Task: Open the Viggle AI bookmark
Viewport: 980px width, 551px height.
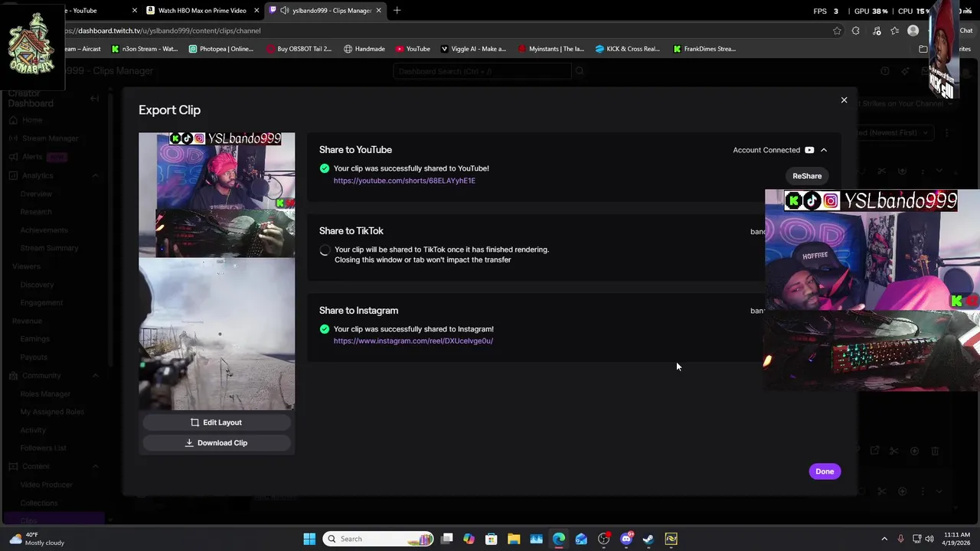Action: pyautogui.click(x=473, y=49)
